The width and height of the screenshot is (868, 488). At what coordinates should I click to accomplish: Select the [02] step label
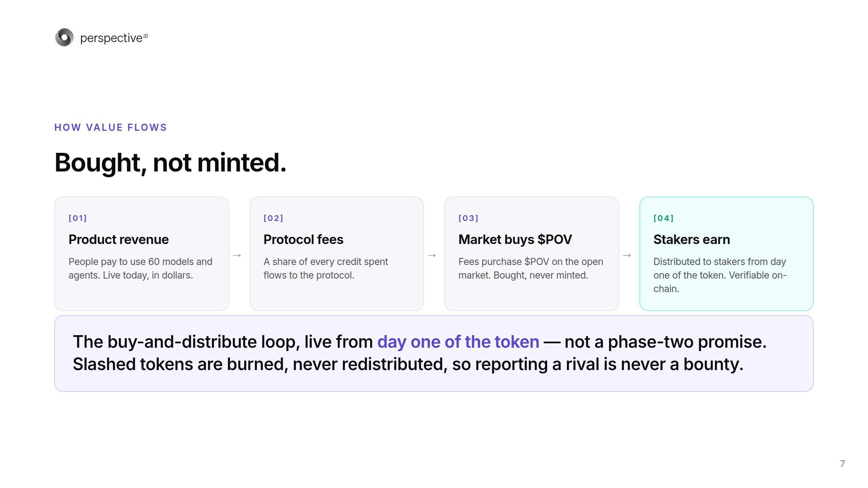click(x=273, y=218)
